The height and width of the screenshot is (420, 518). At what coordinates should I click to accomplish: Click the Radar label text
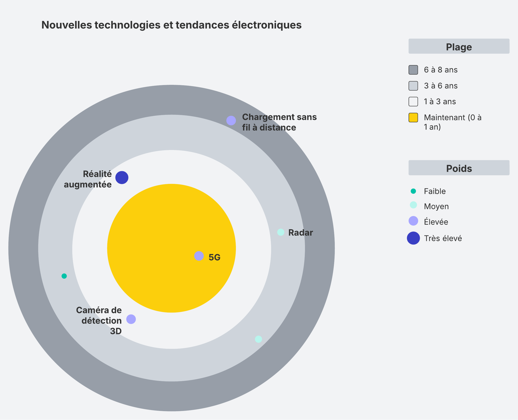tap(300, 233)
